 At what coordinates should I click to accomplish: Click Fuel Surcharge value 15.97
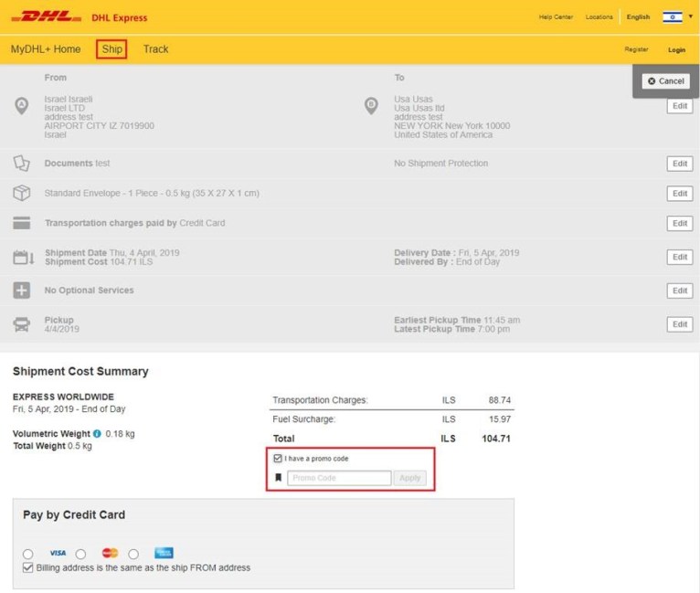[500, 419]
